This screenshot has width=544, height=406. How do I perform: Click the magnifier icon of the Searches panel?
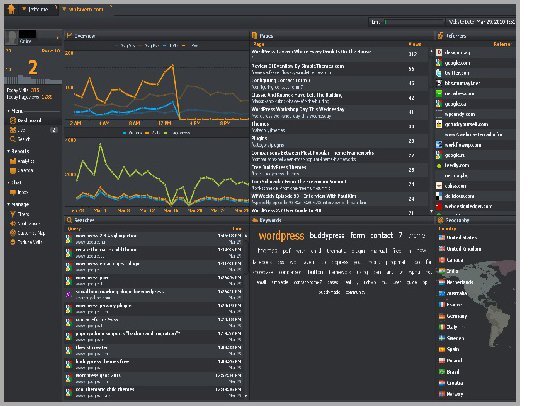click(69, 220)
